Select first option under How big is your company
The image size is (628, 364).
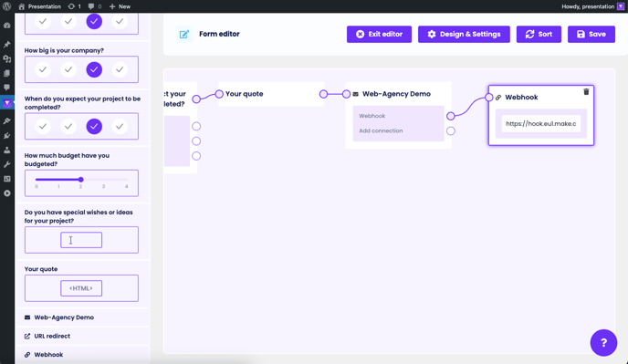[x=43, y=69]
